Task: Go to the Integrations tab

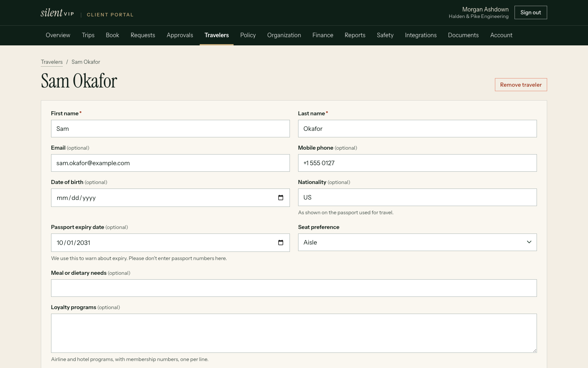Action: pos(421,35)
